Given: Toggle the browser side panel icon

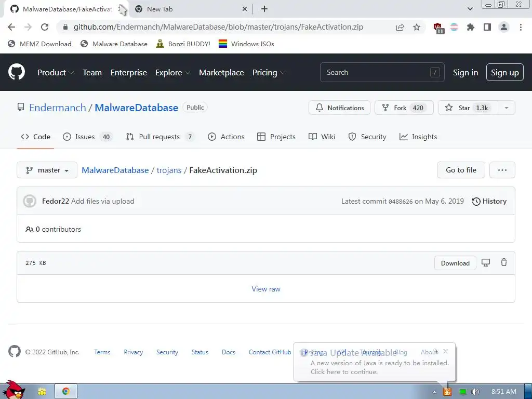Looking at the screenshot, I should [487, 27].
